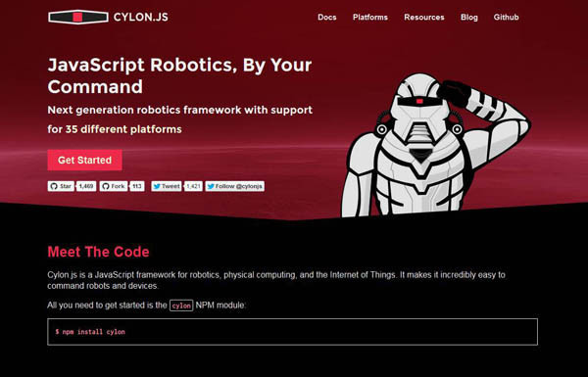Star the repo via GitHub Star button
Image resolution: width=588 pixels, height=377 pixels.
(61, 186)
